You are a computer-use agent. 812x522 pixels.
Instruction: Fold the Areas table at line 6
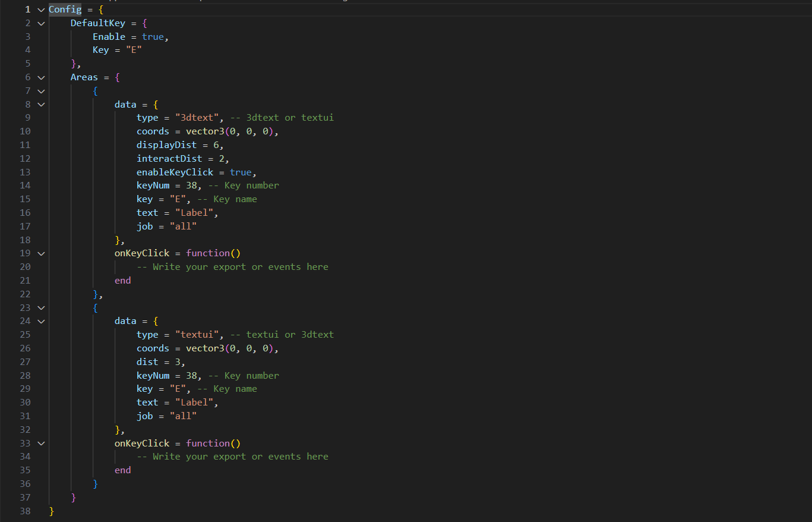pos(40,77)
